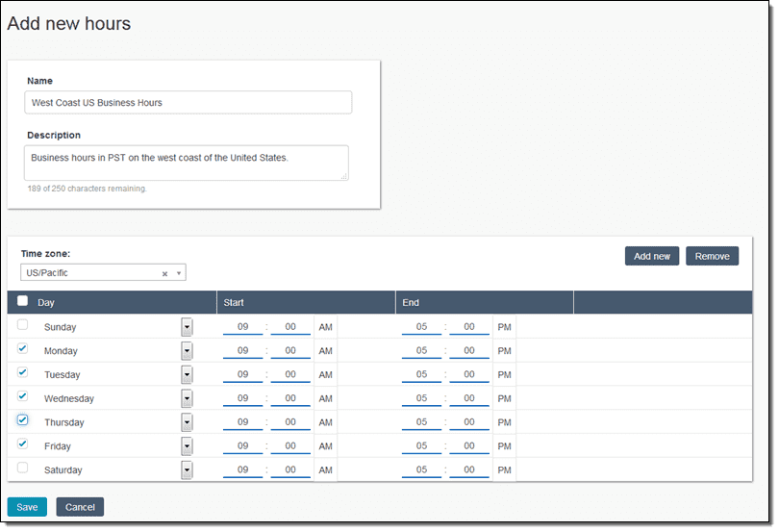The height and width of the screenshot is (532, 779).
Task: Uncheck the Thursday row checkbox
Action: 23,420
